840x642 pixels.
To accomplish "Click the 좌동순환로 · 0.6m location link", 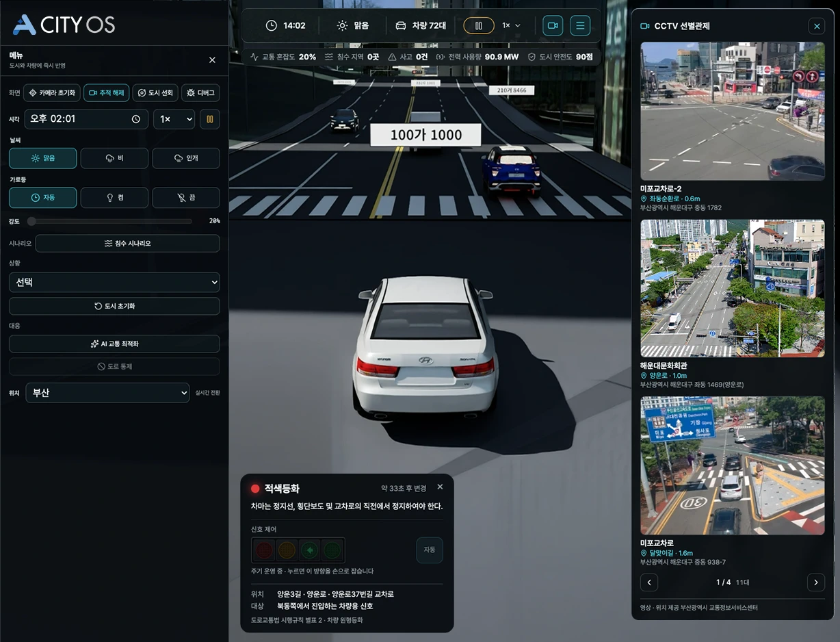I will (669, 198).
